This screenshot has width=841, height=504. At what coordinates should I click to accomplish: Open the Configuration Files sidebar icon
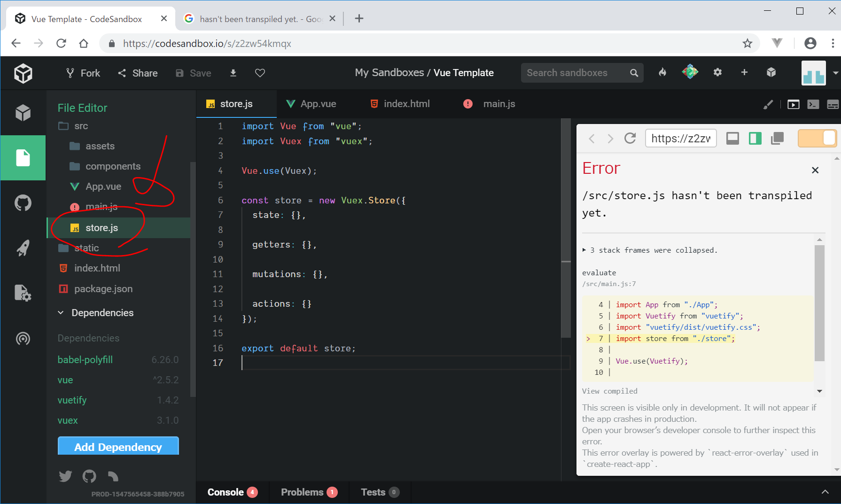pos(23,293)
